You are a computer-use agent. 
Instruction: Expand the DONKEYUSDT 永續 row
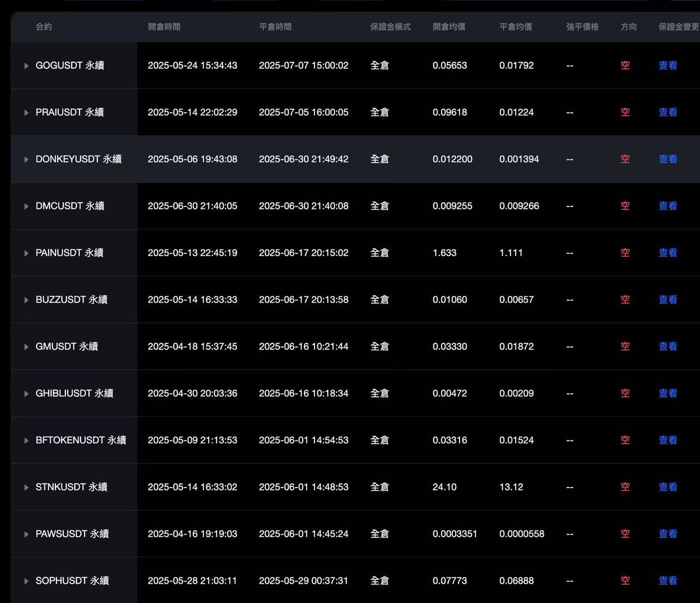click(26, 159)
